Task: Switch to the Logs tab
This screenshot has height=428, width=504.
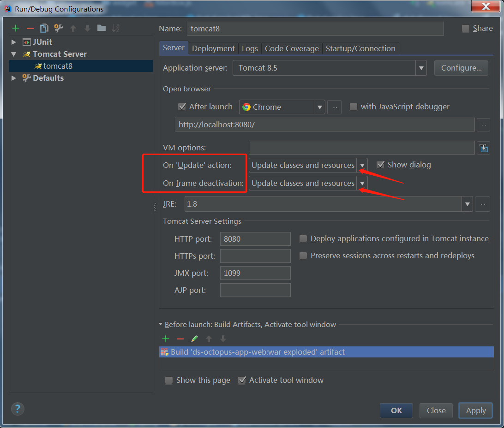Action: click(x=250, y=48)
